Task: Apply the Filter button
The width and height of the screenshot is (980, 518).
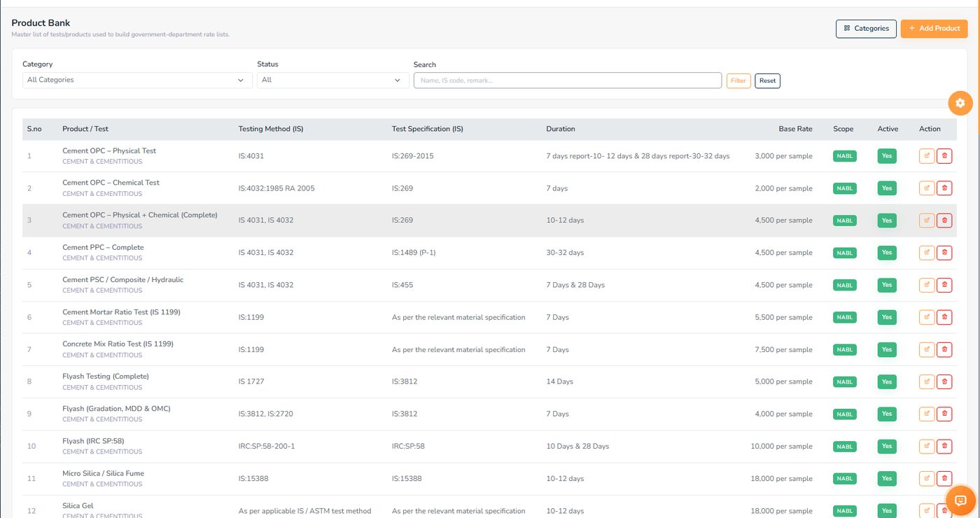Action: pyautogui.click(x=738, y=80)
